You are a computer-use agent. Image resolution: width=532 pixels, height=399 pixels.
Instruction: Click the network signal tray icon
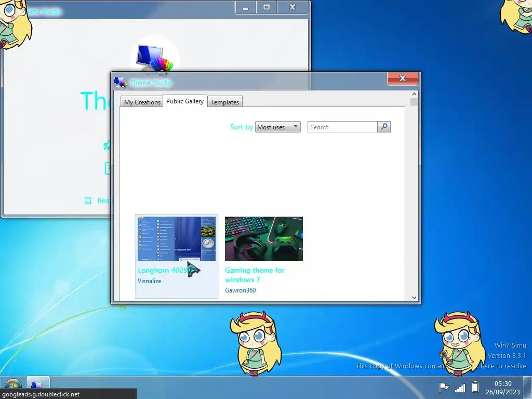click(460, 388)
